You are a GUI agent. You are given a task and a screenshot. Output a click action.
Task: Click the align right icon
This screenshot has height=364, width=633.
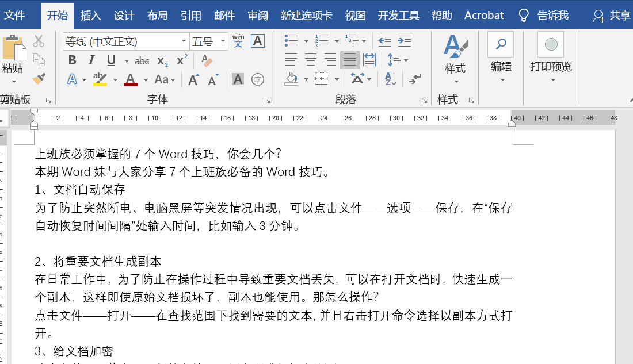tap(330, 60)
